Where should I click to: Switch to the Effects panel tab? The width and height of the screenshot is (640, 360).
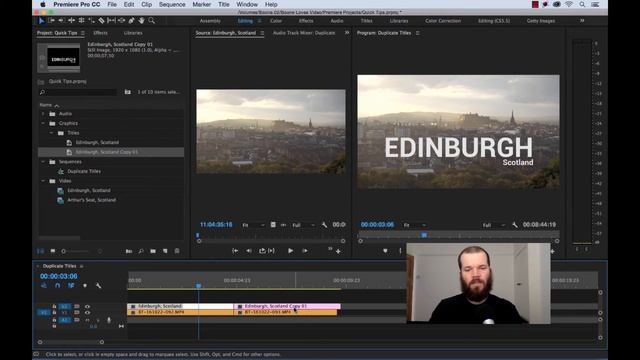click(100, 33)
